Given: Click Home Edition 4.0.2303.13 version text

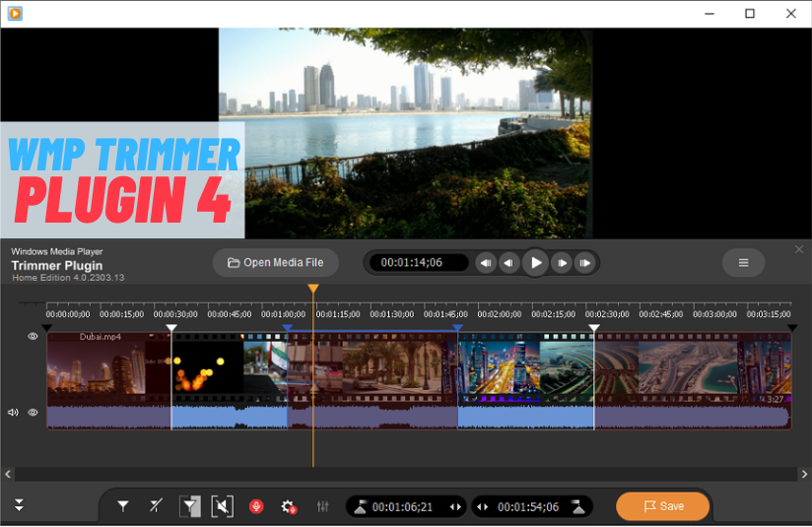Looking at the screenshot, I should pyautogui.click(x=68, y=278).
